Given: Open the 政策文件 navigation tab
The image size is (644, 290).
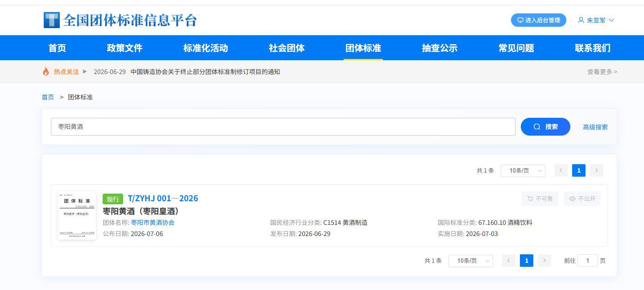Looking at the screenshot, I should tap(125, 48).
